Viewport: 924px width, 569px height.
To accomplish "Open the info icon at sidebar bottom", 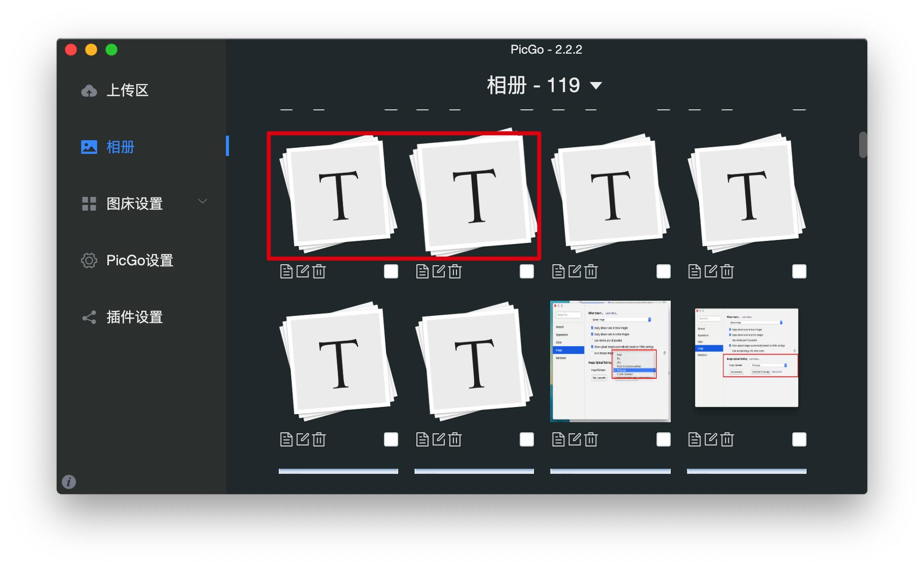I will 69,481.
